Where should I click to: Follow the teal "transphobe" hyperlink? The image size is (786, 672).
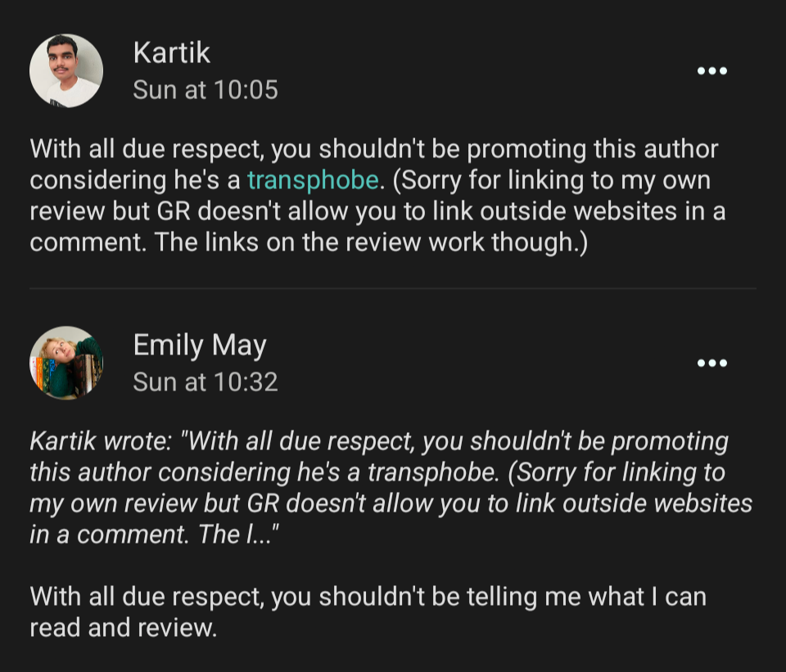313,180
